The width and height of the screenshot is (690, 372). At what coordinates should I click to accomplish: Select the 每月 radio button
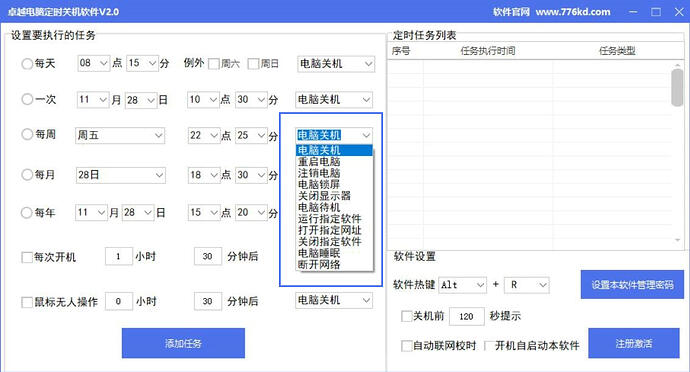[x=27, y=175]
